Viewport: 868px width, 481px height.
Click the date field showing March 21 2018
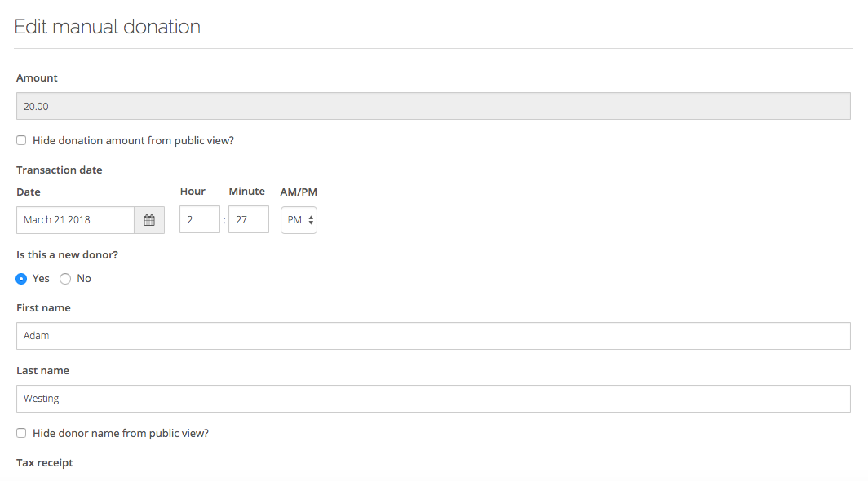click(x=75, y=220)
